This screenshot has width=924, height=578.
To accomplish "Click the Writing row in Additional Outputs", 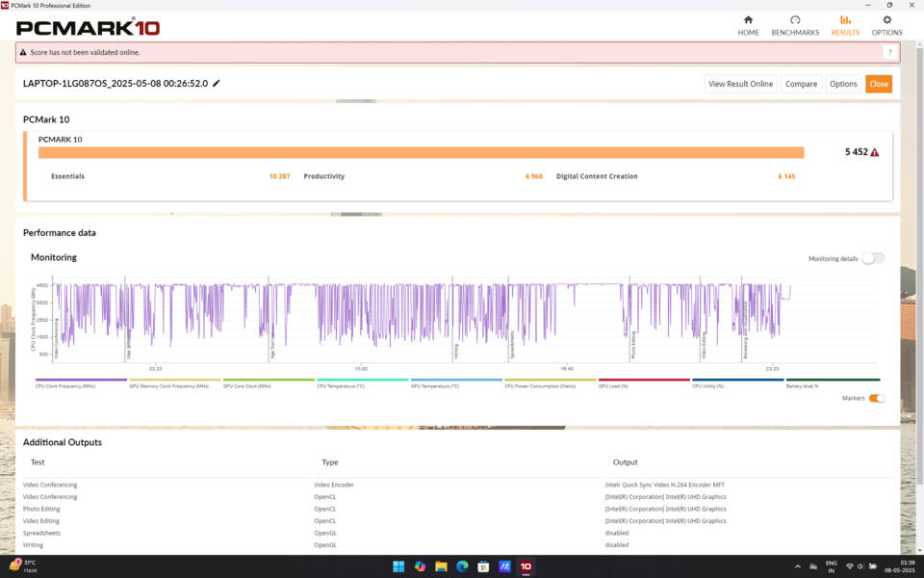I will tap(457, 545).
